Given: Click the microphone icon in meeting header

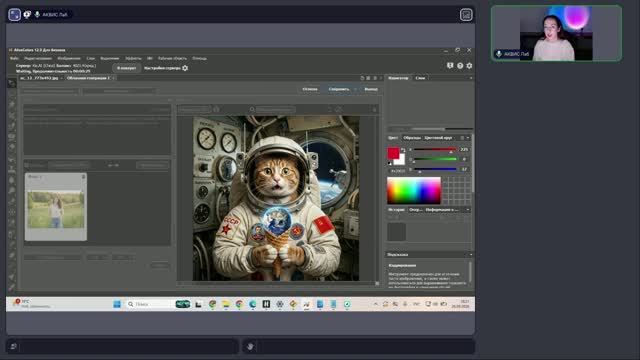Looking at the screenshot, I should click(37, 15).
